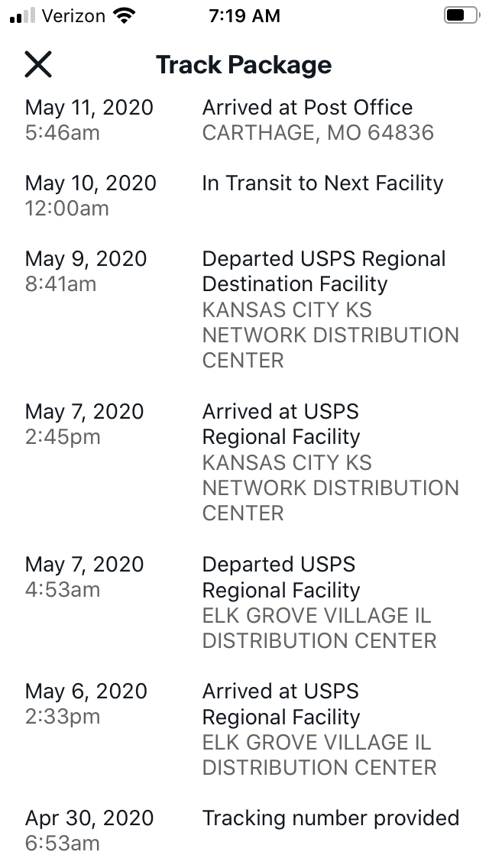The width and height of the screenshot is (489, 868).
Task: Select Tracking number provided entry
Action: 244,831
